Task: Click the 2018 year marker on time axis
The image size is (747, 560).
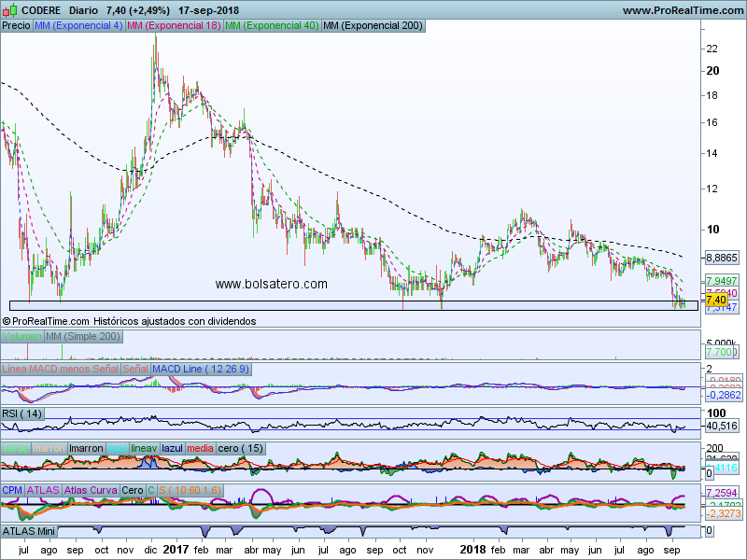Action: point(474,552)
